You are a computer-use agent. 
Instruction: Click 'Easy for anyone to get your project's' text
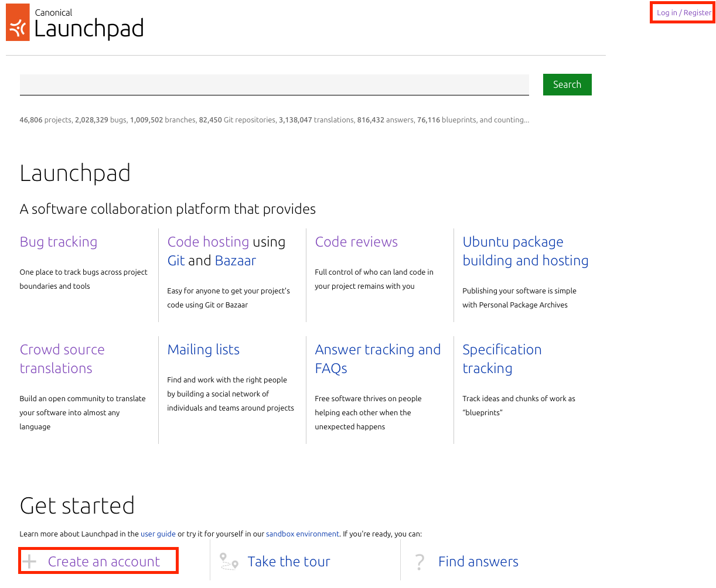tap(229, 298)
